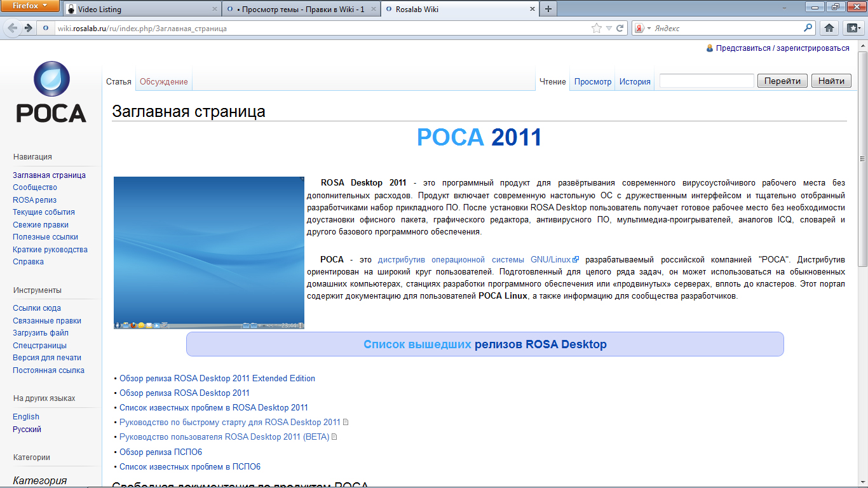Open the Обзор релиза ПСПО6 link
This screenshot has width=868, height=488.
(x=161, y=452)
